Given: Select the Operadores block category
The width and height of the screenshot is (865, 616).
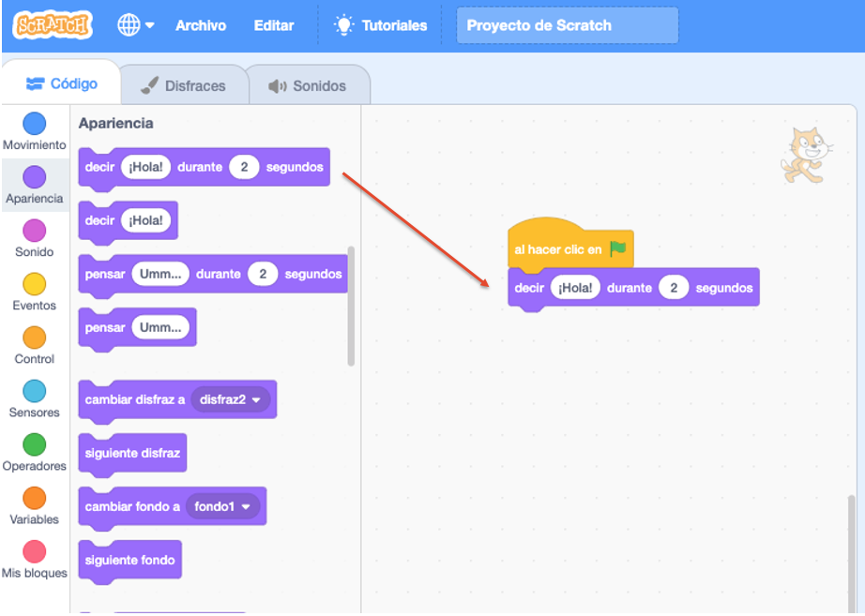Looking at the screenshot, I should pos(34,452).
